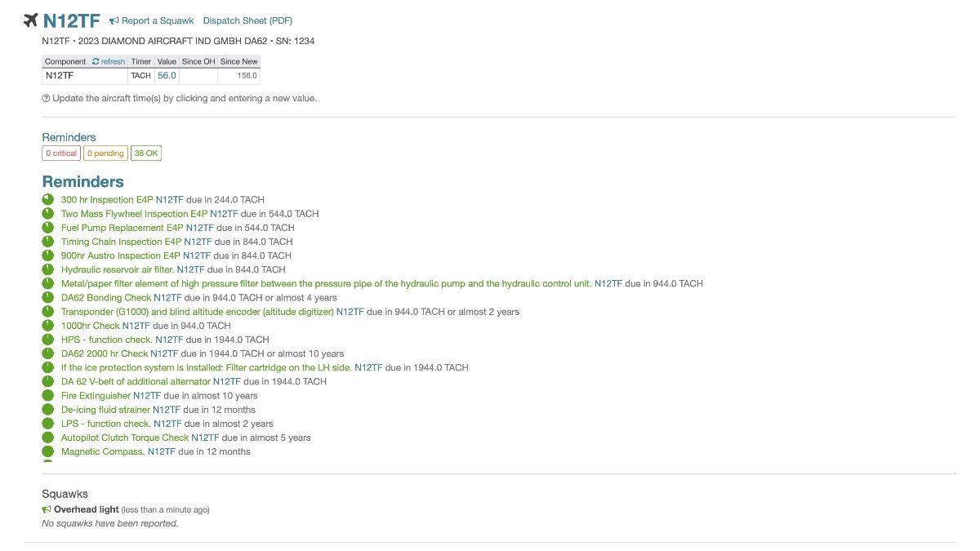
Task: Click the megaphone icon next to Report a Squawk
Action: (x=114, y=20)
